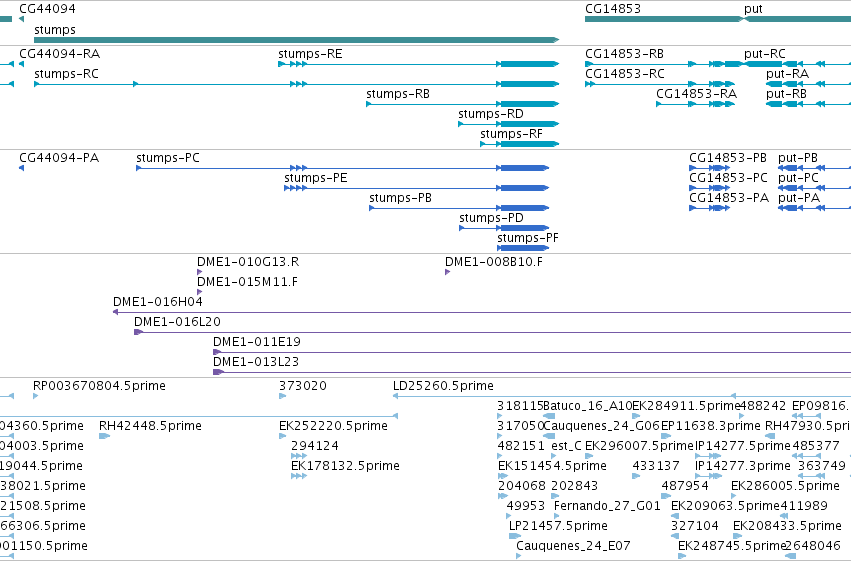This screenshot has height=561, width=851.
Task: Select the RH42448.5prime EST label
Action: (x=150, y=426)
